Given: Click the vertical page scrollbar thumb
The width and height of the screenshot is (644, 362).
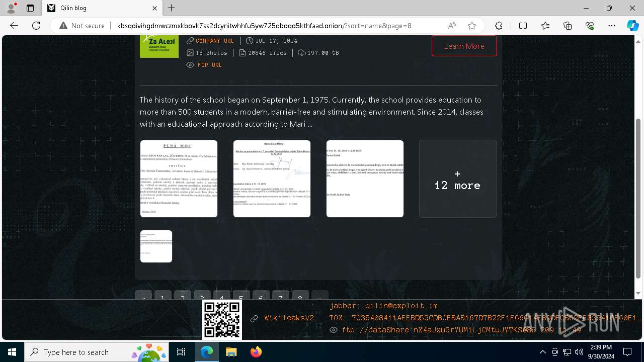Looking at the screenshot, I should click(x=638, y=199).
